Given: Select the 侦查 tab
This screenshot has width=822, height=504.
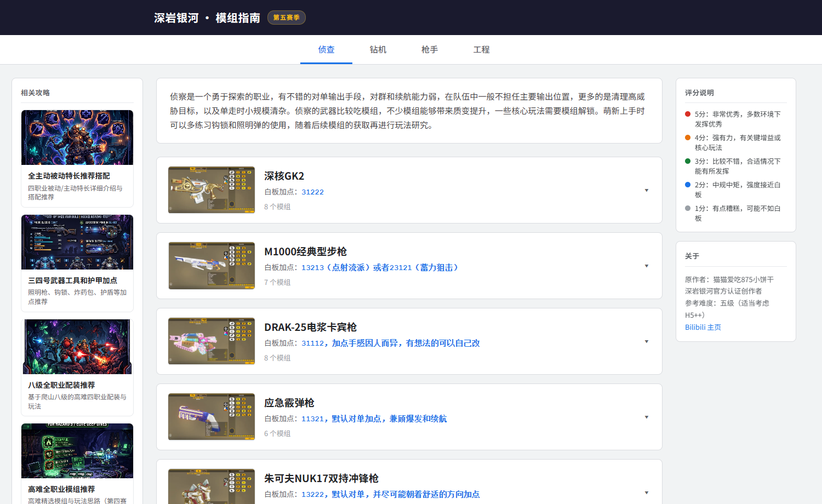Looking at the screenshot, I should [326, 50].
